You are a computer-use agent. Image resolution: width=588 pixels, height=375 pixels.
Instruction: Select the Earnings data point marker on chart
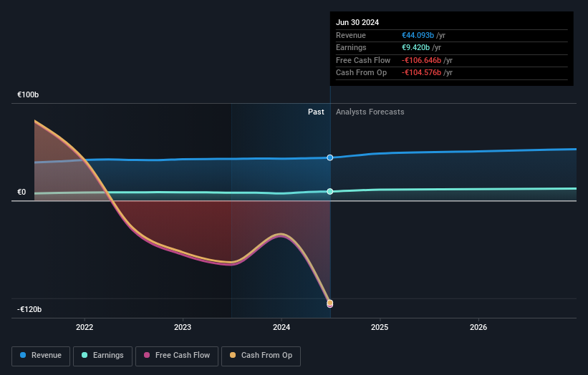point(330,191)
